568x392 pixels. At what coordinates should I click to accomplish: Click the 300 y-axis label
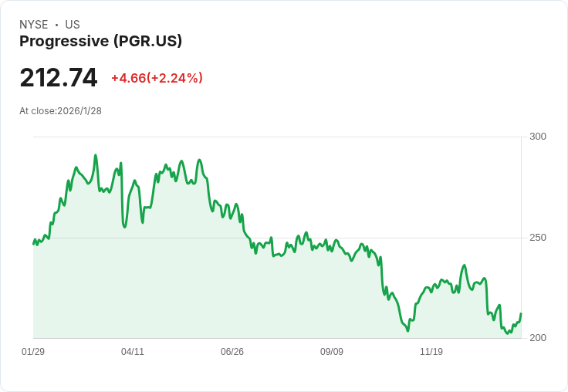click(538, 137)
